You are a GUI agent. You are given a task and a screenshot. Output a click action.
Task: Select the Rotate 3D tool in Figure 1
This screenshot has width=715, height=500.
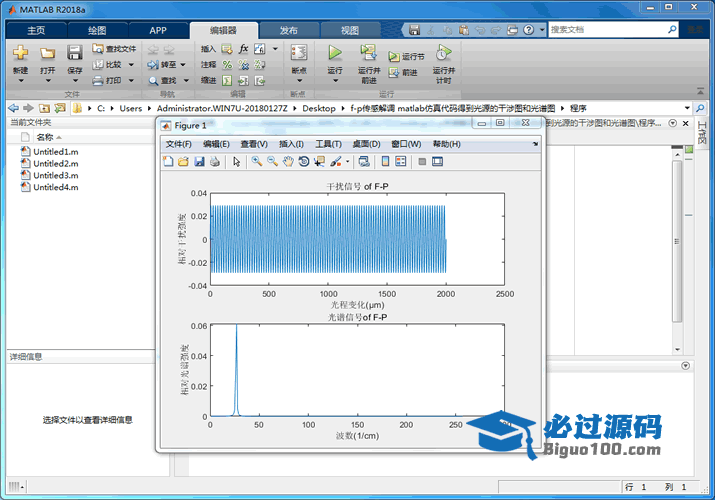[304, 161]
